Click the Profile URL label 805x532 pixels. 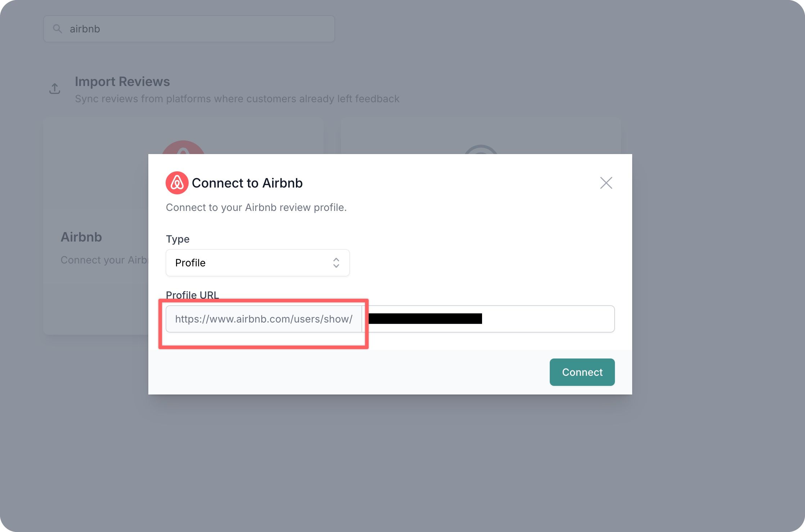tap(192, 295)
